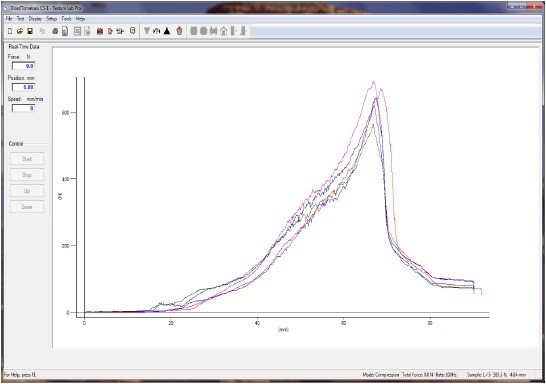Open the Test menu
This screenshot has height=384, width=546.
[21, 19]
